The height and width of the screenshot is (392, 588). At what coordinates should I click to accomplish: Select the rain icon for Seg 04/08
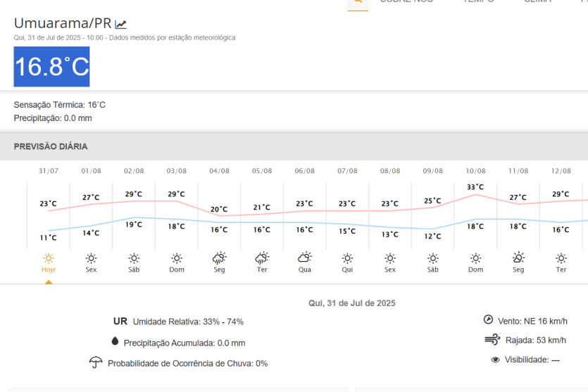(219, 258)
